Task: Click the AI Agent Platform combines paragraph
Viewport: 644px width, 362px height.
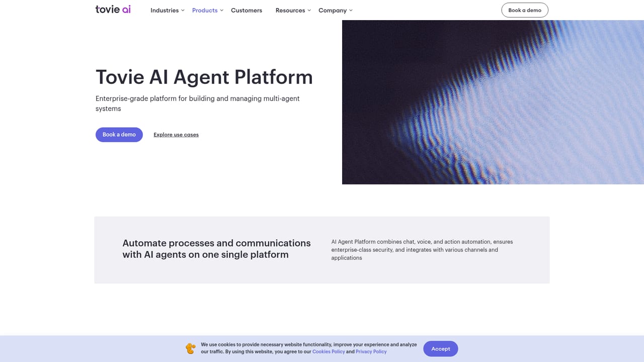Action: [x=422, y=250]
